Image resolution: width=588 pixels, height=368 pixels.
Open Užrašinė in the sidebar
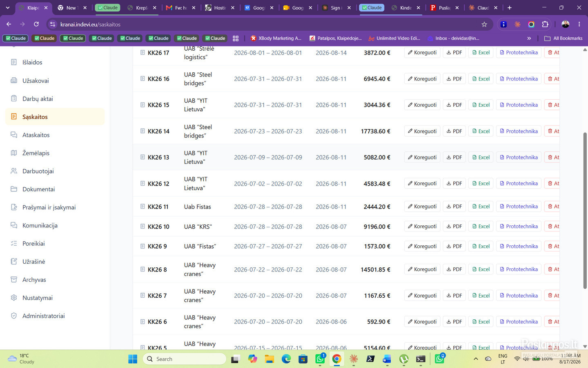[x=55, y=261]
